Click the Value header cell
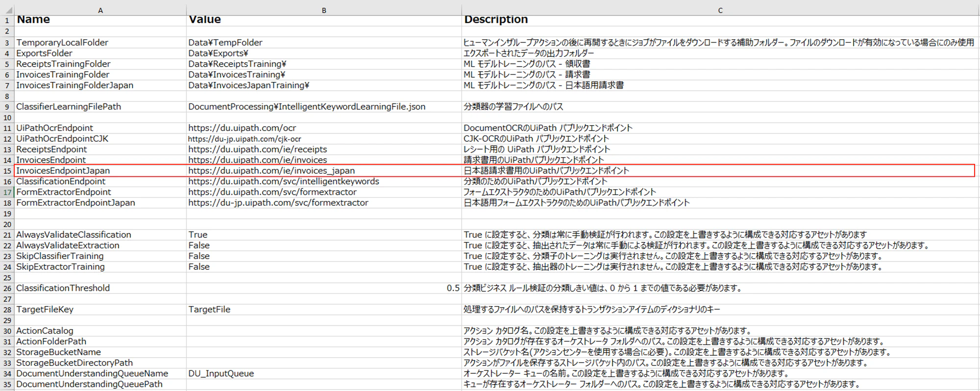This screenshot has width=980, height=391. pos(324,20)
